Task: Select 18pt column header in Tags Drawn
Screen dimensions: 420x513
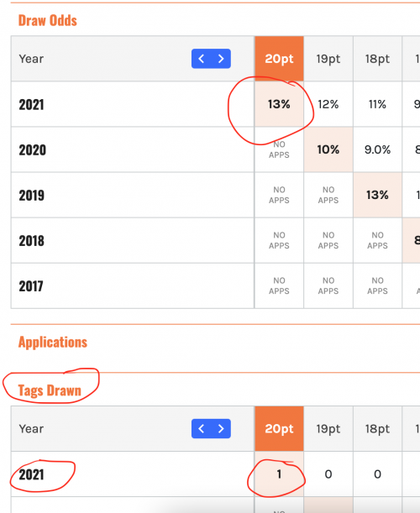Action: (377, 428)
